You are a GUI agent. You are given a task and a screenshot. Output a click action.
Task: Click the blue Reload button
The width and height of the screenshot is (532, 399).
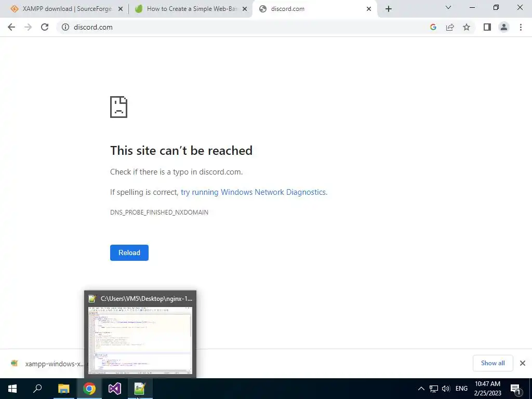(129, 253)
